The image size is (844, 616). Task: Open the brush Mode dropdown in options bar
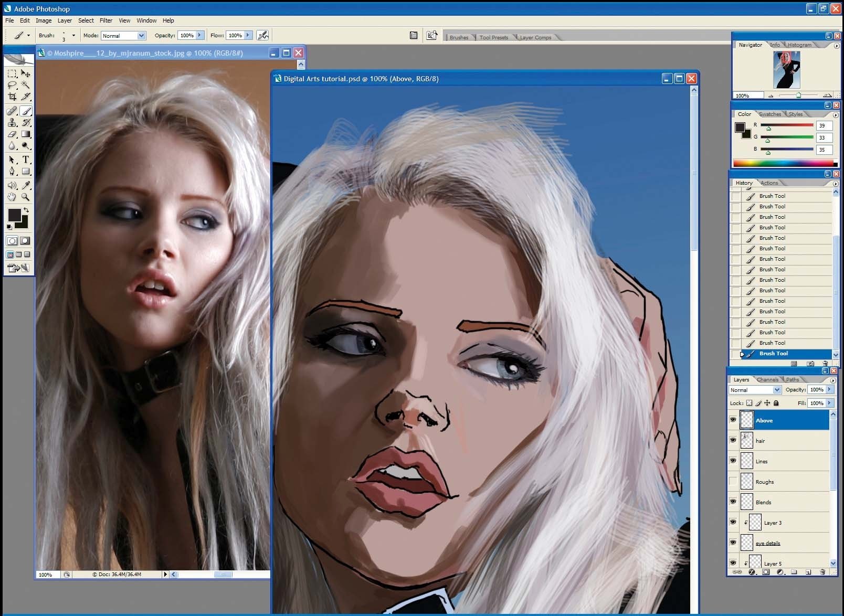[123, 36]
